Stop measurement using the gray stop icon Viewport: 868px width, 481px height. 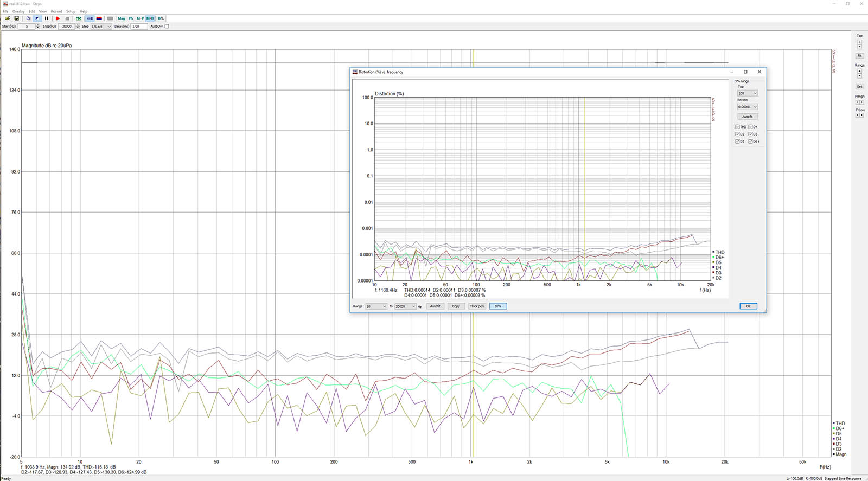67,18
